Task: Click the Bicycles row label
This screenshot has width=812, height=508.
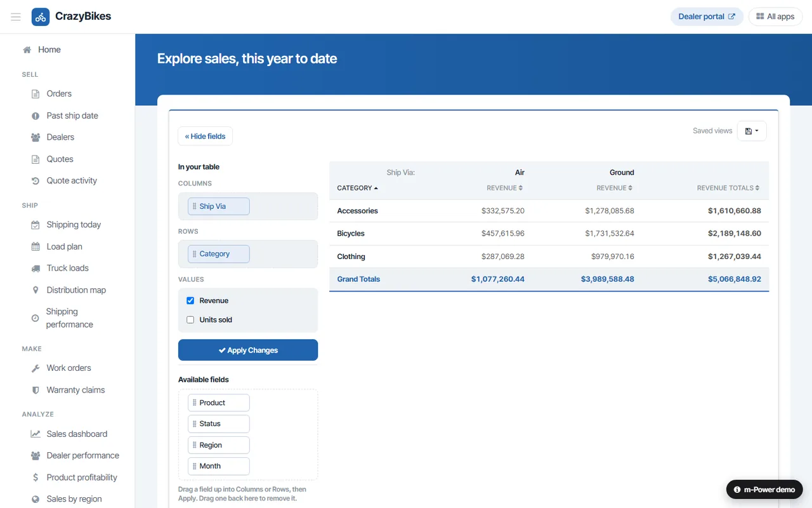Action: click(x=351, y=234)
